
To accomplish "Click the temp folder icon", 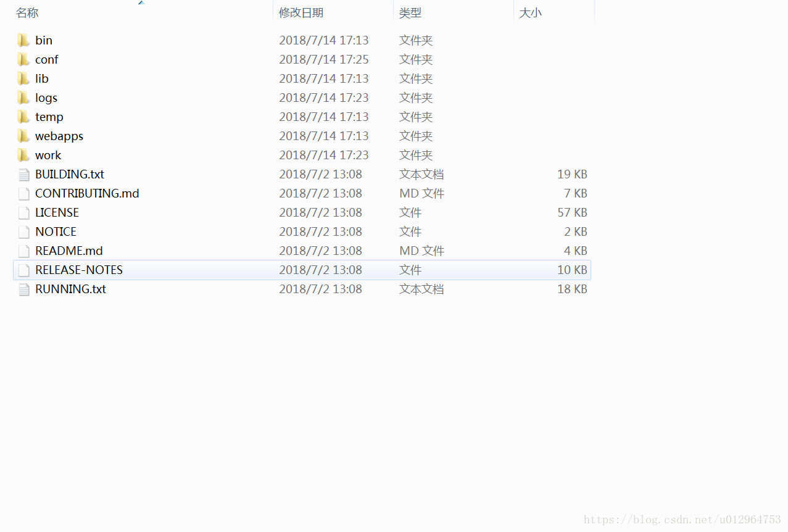I will [23, 117].
